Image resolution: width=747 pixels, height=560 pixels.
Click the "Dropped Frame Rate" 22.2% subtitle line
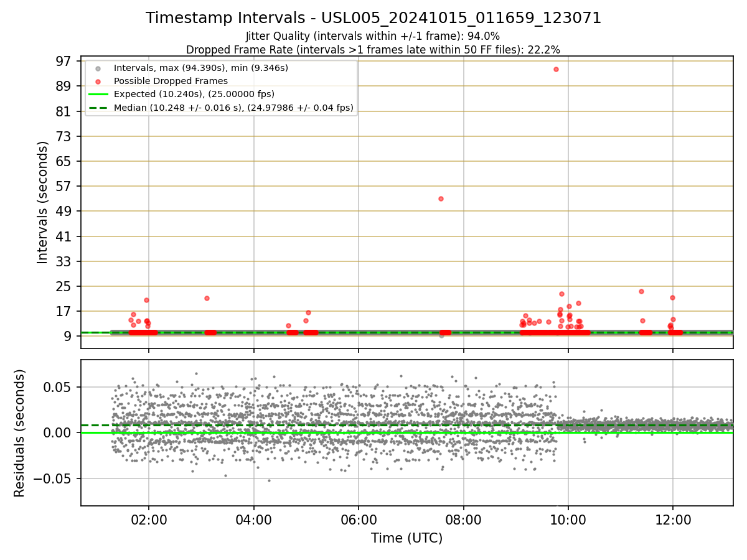373,50
